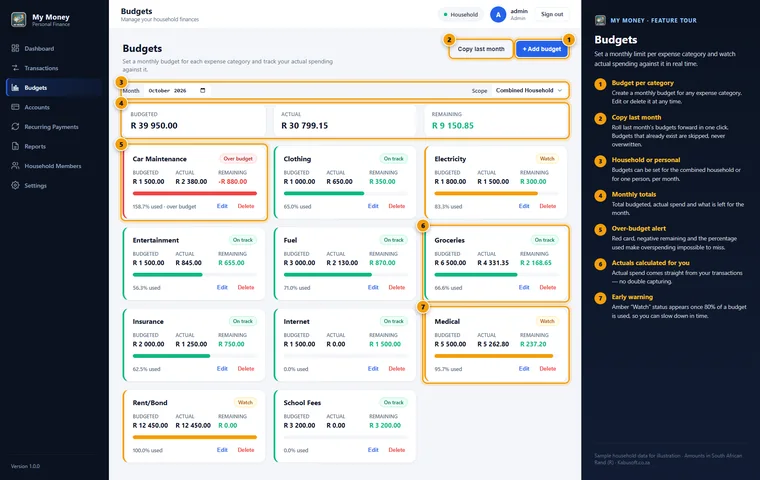
Task: Edit the School Fees budget
Action: coord(373,450)
